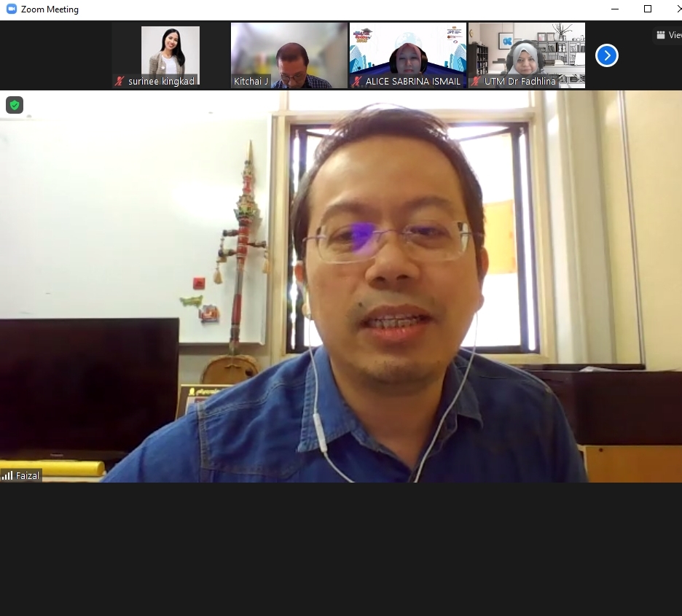Screen dimensions: 682x616
Task: Select Kitchai J's video thumbnail
Action: click(289, 50)
